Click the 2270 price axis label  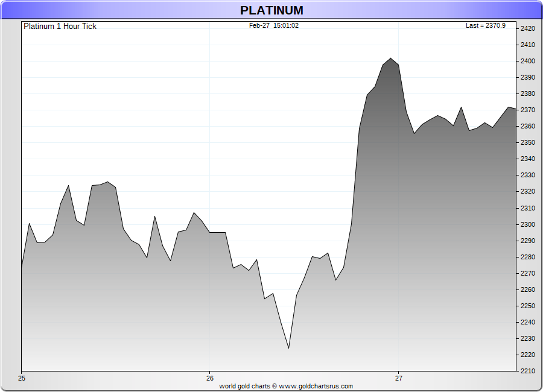[x=528, y=274]
